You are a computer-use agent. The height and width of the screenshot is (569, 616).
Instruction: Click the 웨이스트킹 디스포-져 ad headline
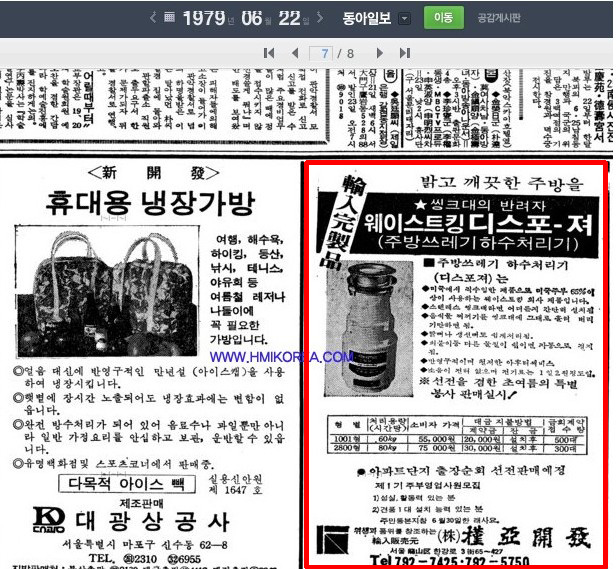coord(478,223)
